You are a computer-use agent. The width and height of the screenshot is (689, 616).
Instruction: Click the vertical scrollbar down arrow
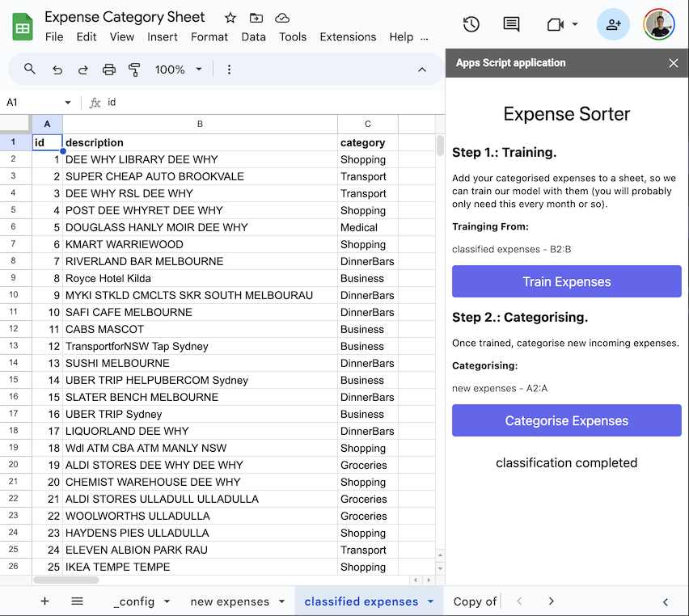pyautogui.click(x=440, y=568)
